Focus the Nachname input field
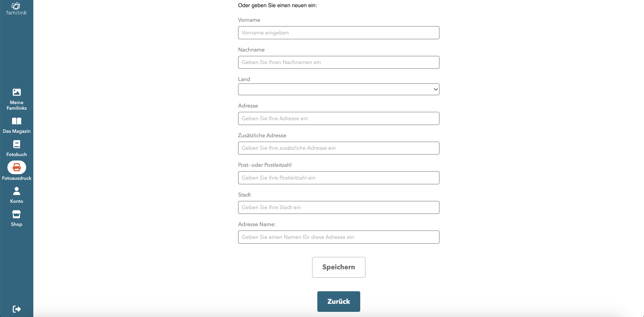The height and width of the screenshot is (317, 644). tap(339, 62)
